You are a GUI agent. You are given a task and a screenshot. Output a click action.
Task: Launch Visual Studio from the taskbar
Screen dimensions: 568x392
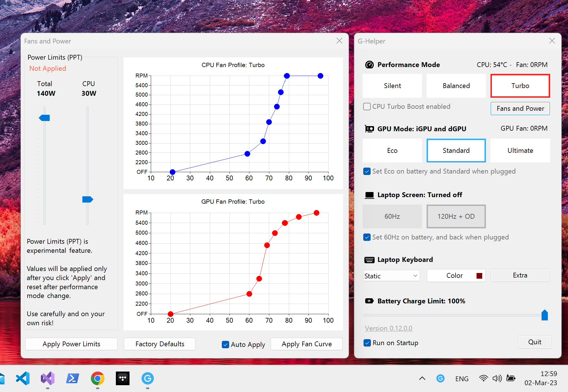(x=48, y=378)
